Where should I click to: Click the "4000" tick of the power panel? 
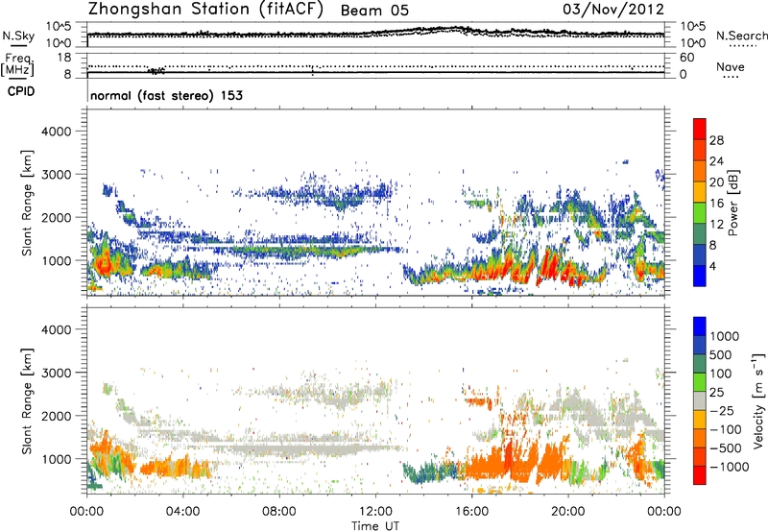pyautogui.click(x=56, y=132)
